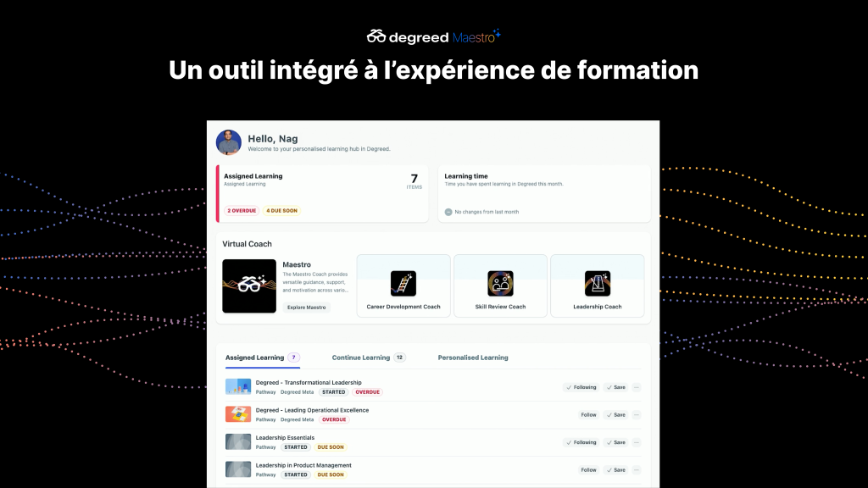Toggle Save on Leadership Essentials row
Viewport: 868px width, 488px height.
click(615, 442)
